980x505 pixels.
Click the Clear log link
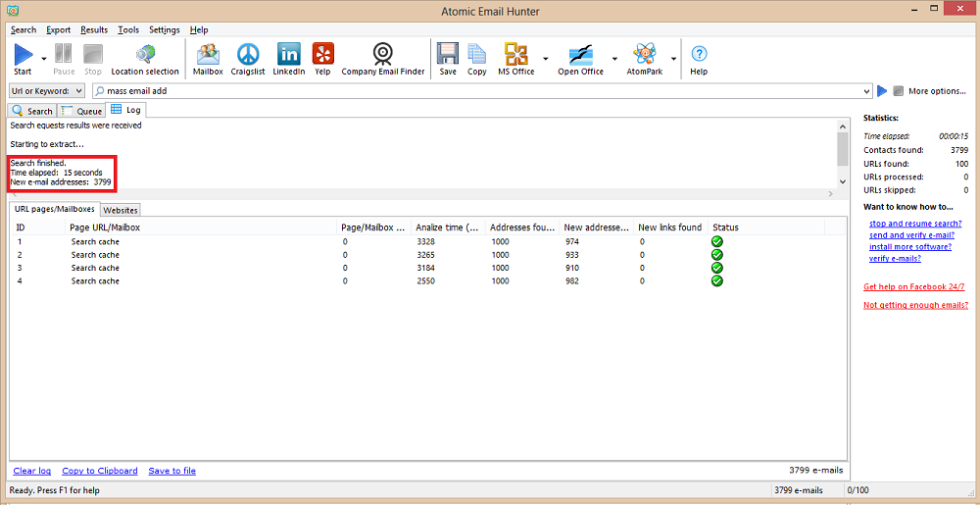(x=32, y=471)
